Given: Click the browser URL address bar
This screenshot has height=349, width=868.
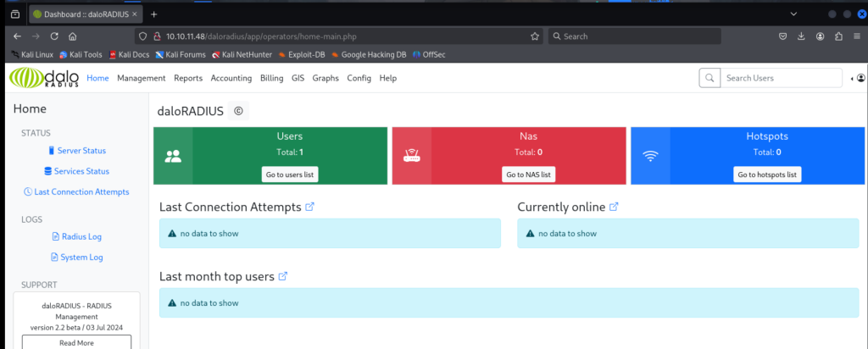Looking at the screenshot, I should [x=337, y=36].
